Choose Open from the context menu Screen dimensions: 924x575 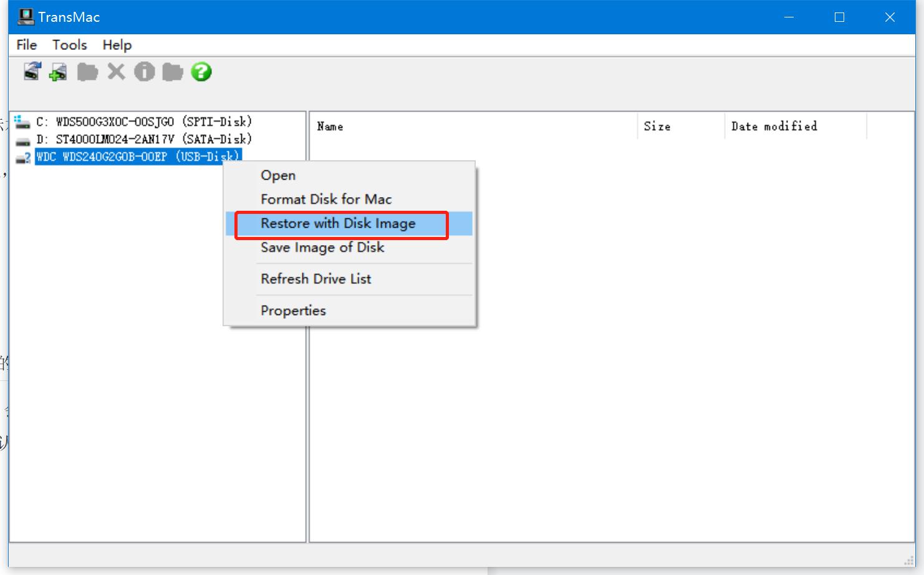tap(278, 175)
